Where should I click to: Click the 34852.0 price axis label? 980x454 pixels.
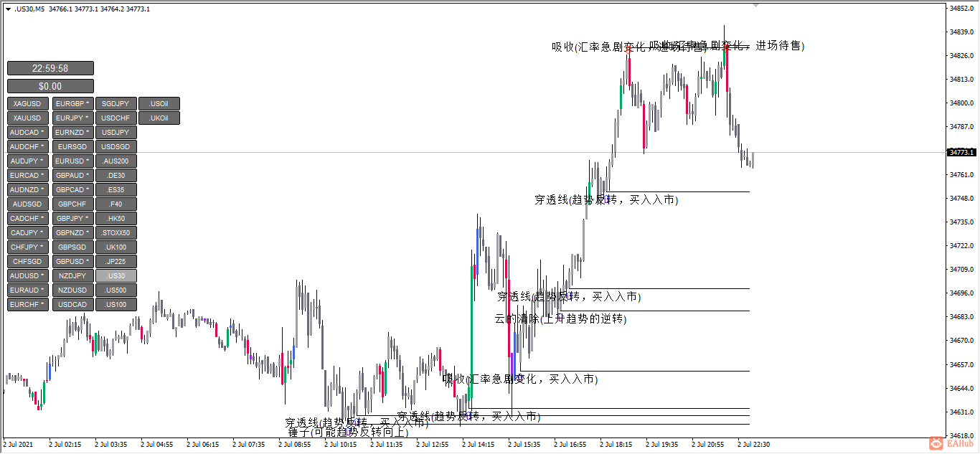[x=961, y=9]
